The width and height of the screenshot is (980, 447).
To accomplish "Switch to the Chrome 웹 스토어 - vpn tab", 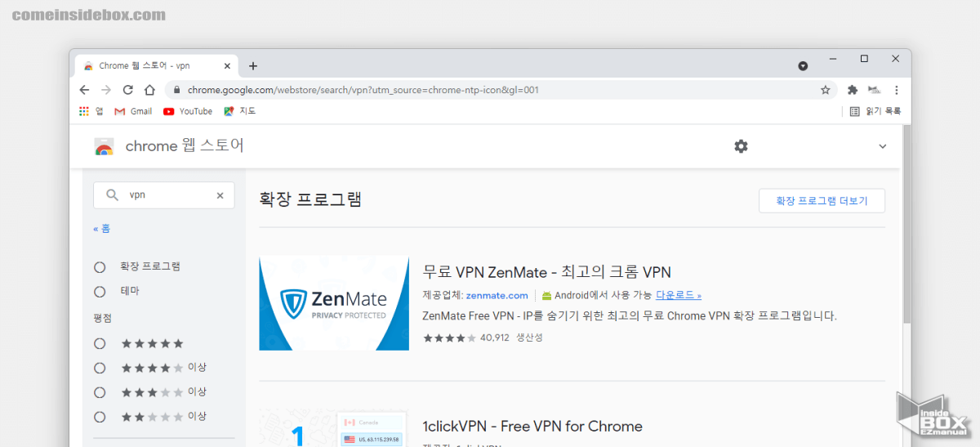I will [155, 66].
